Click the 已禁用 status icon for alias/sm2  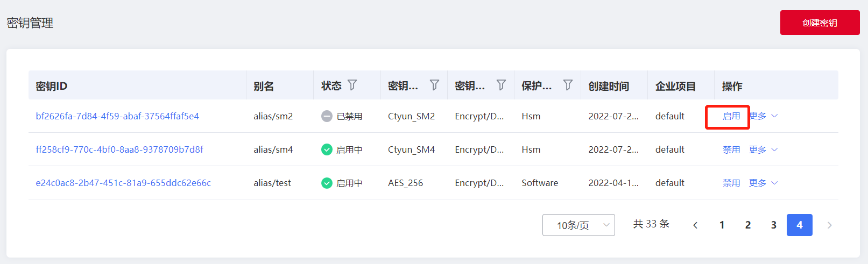[x=327, y=116]
